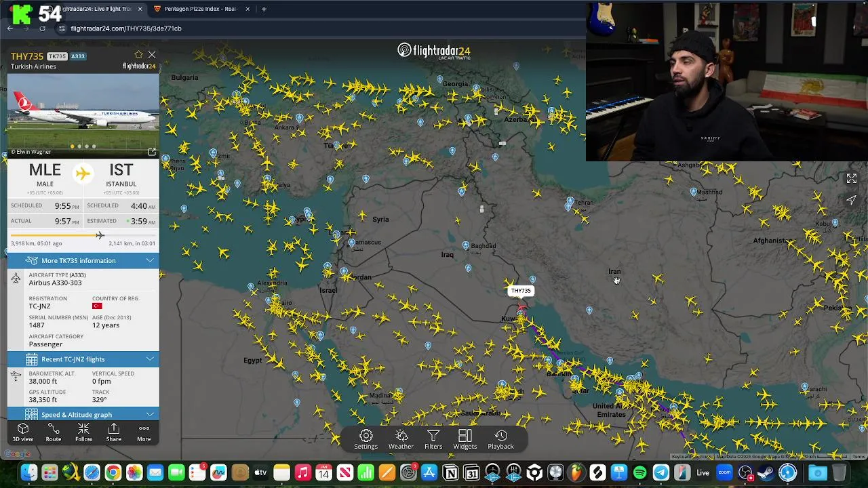Open Steam from the Dock

766,472
